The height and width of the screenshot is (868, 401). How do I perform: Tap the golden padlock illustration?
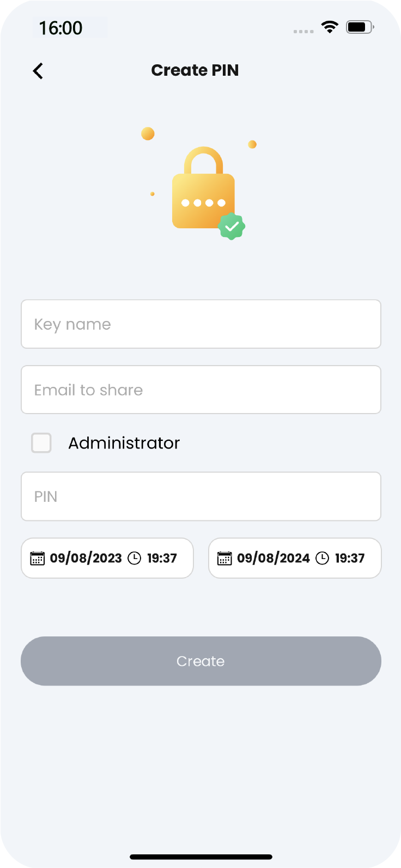[x=204, y=187]
